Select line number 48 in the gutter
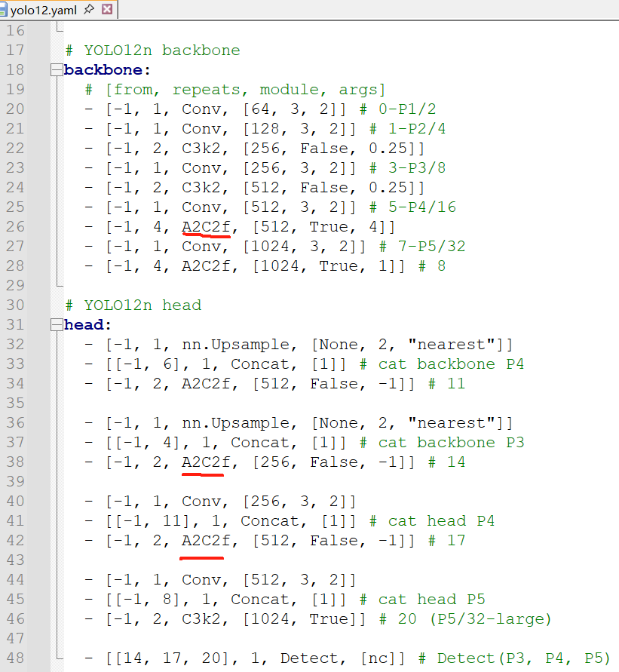The height and width of the screenshot is (672, 619). (16, 658)
